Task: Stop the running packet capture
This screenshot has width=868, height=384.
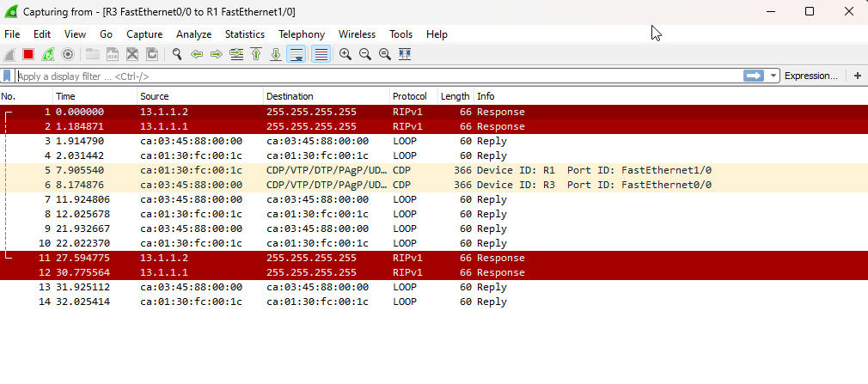Action: pyautogui.click(x=28, y=54)
